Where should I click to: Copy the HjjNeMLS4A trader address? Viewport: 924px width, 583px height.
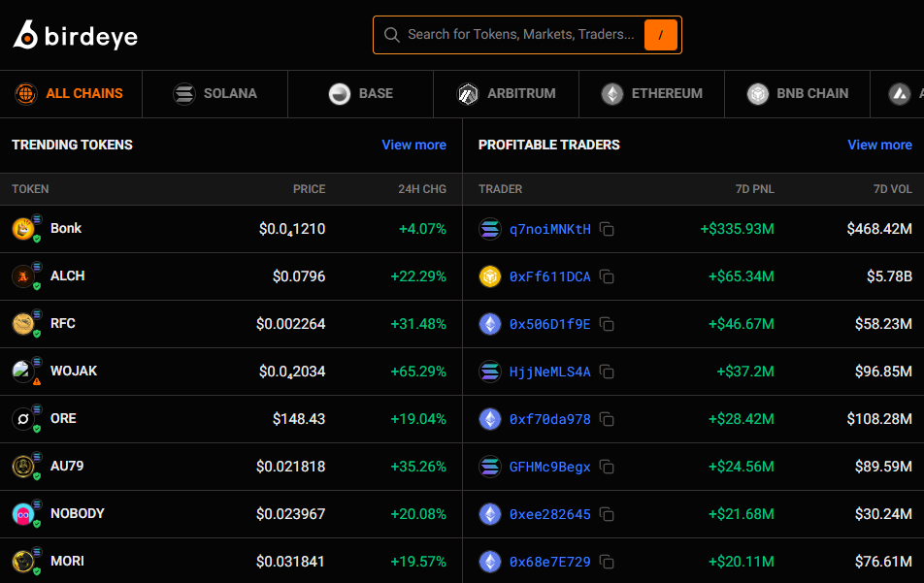click(x=607, y=372)
